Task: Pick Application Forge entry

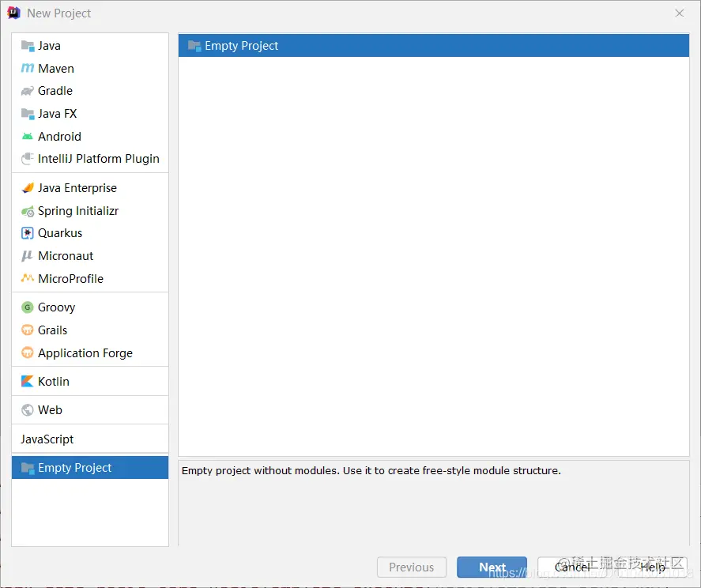Action: [x=90, y=352]
